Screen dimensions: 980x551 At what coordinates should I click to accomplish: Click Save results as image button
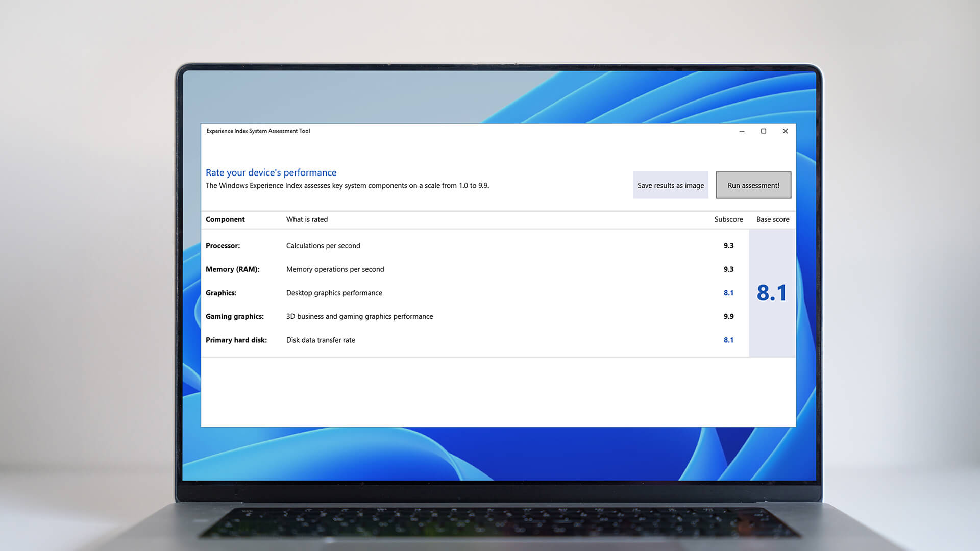click(671, 185)
